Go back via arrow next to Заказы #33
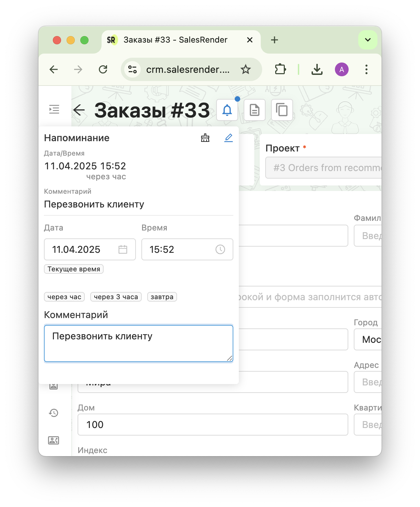Viewport: 420px width, 507px height. pyautogui.click(x=79, y=110)
